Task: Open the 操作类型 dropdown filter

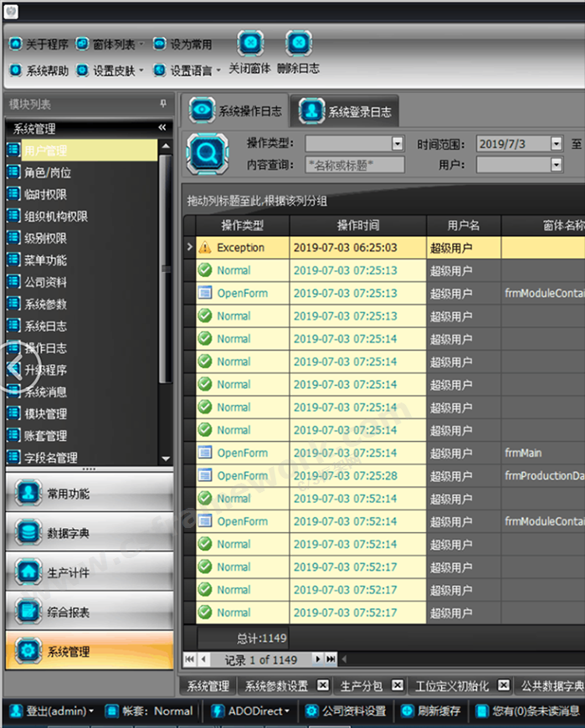Action: tap(398, 144)
